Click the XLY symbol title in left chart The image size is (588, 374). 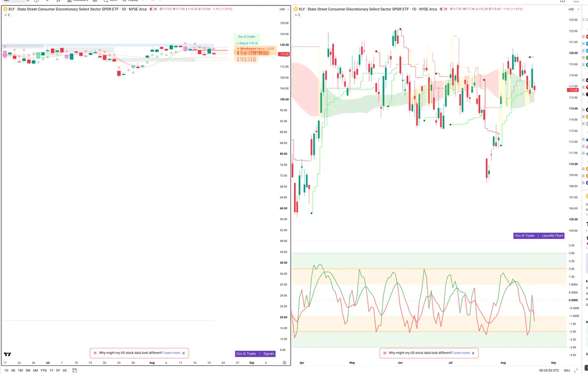77,9
